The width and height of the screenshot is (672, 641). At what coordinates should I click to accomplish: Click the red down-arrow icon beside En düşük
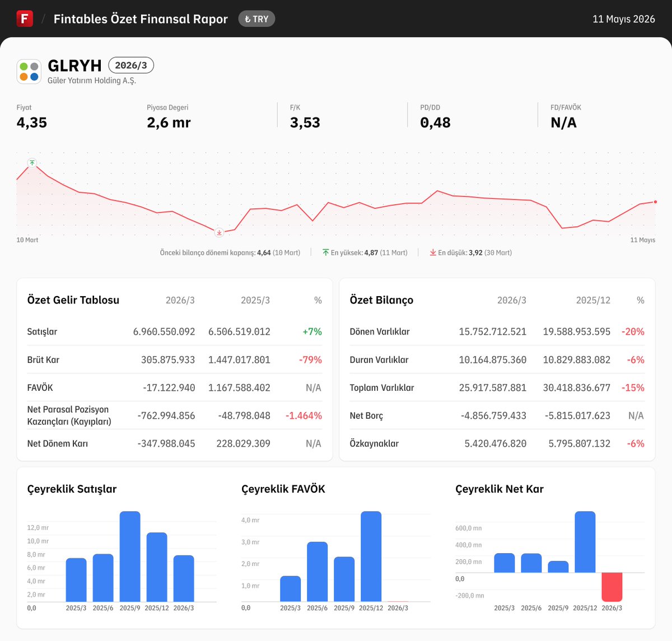[x=433, y=252]
